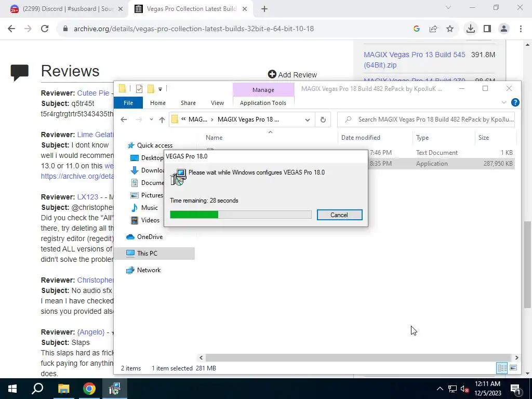Show hidden system tray icons chevron

click(440, 389)
